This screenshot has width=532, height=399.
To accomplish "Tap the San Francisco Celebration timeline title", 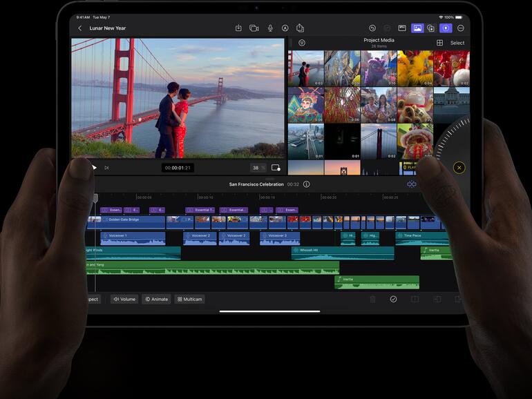I will coord(256,184).
